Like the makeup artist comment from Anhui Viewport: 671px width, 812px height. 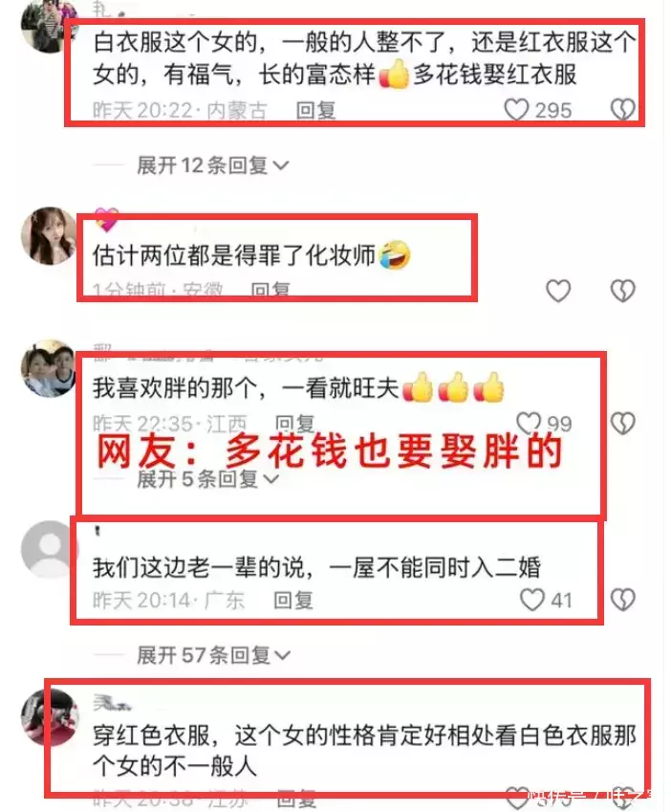click(558, 291)
